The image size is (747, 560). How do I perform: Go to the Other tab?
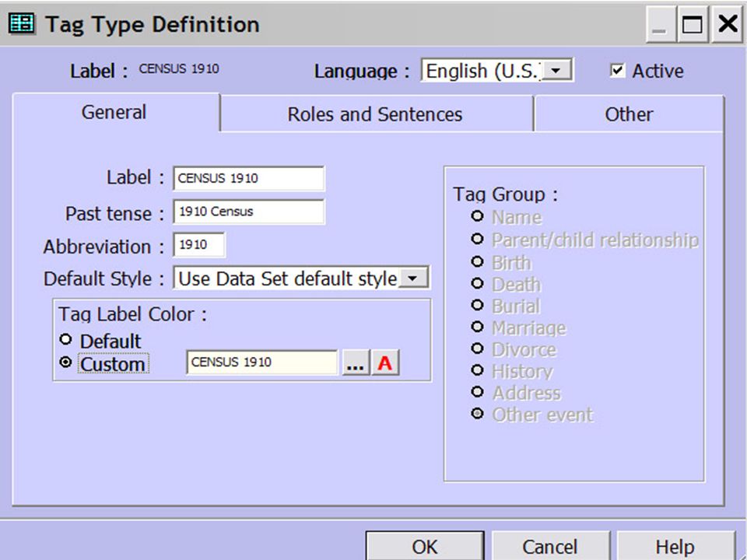tap(629, 114)
